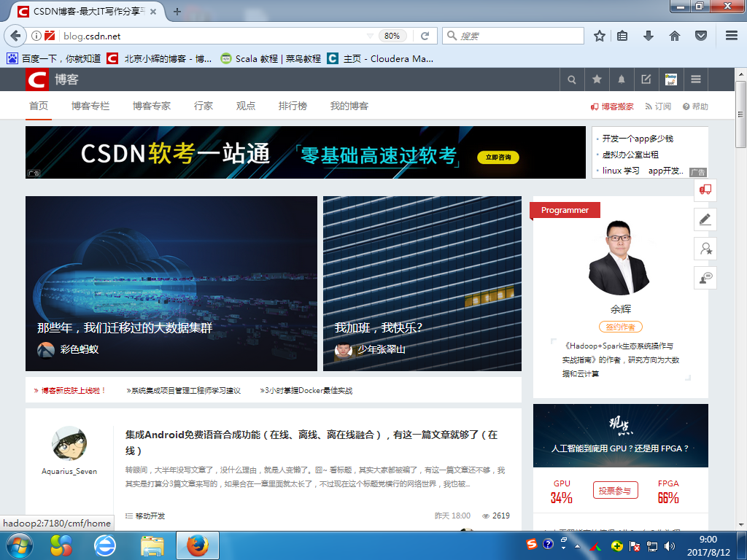Open the 集成Android免费语音合成功能 article title
747x560 pixels.
pyautogui.click(x=311, y=443)
